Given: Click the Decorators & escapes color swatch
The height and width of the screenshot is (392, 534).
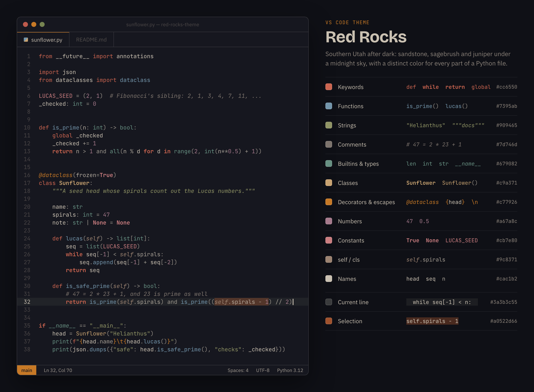Looking at the screenshot, I should pos(329,202).
